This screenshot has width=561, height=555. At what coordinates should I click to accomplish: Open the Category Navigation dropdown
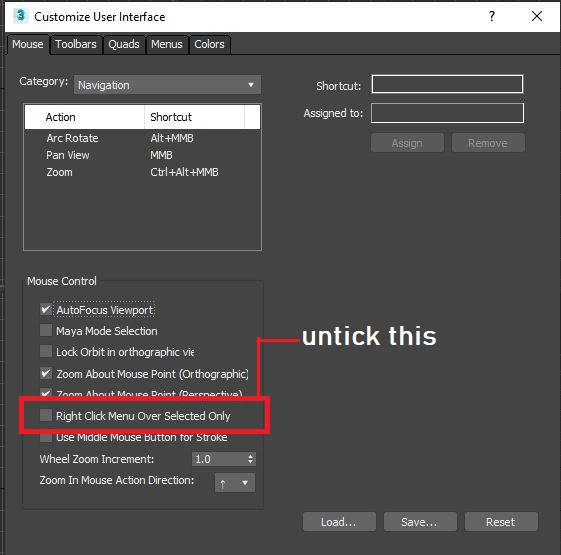[x=167, y=85]
